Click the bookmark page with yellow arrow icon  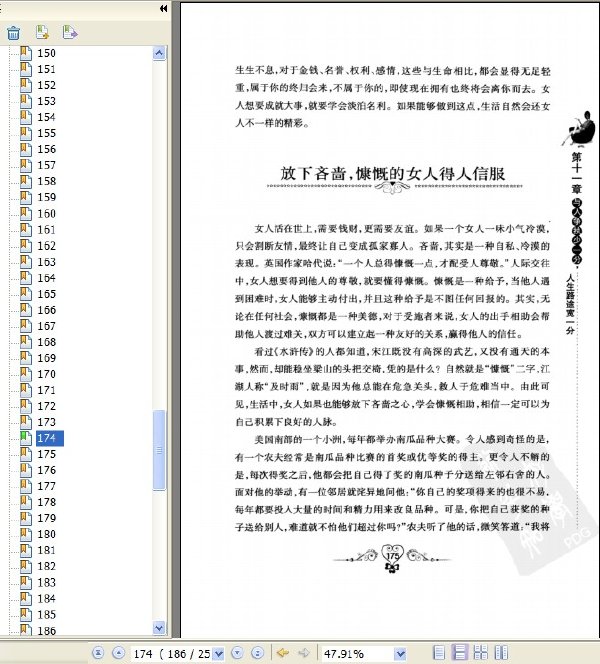[42, 32]
